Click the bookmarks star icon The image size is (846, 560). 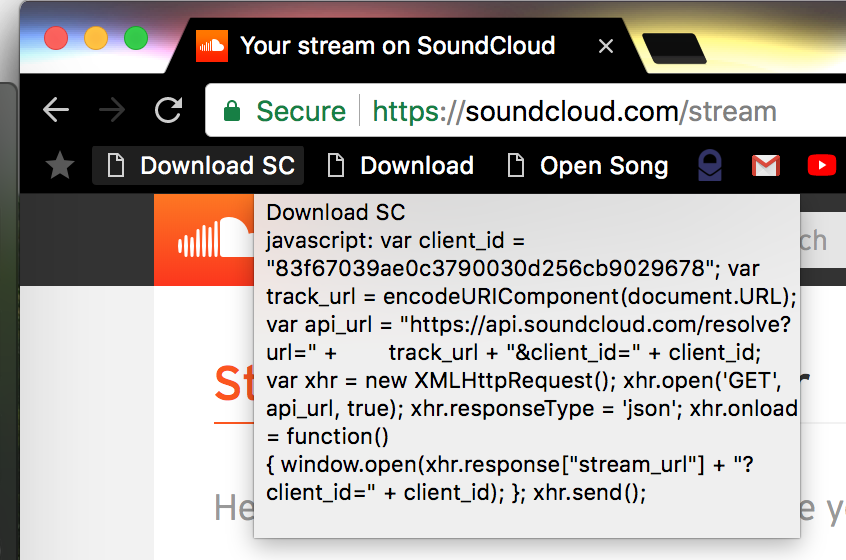tap(61, 166)
